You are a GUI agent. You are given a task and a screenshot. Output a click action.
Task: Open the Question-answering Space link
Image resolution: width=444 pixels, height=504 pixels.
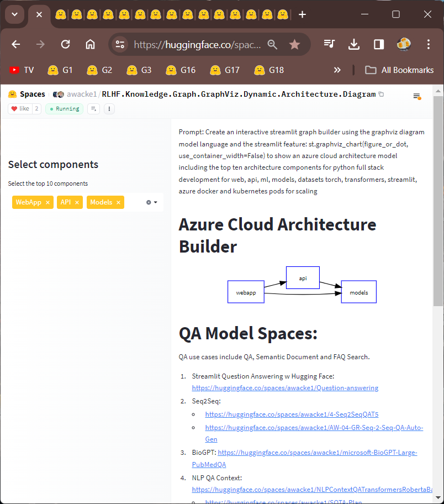point(285,388)
